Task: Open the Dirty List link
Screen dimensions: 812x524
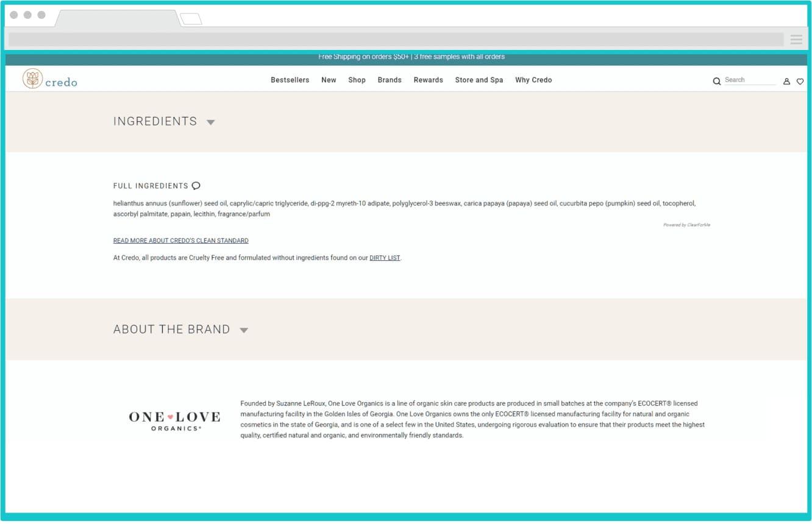Action: pyautogui.click(x=385, y=258)
